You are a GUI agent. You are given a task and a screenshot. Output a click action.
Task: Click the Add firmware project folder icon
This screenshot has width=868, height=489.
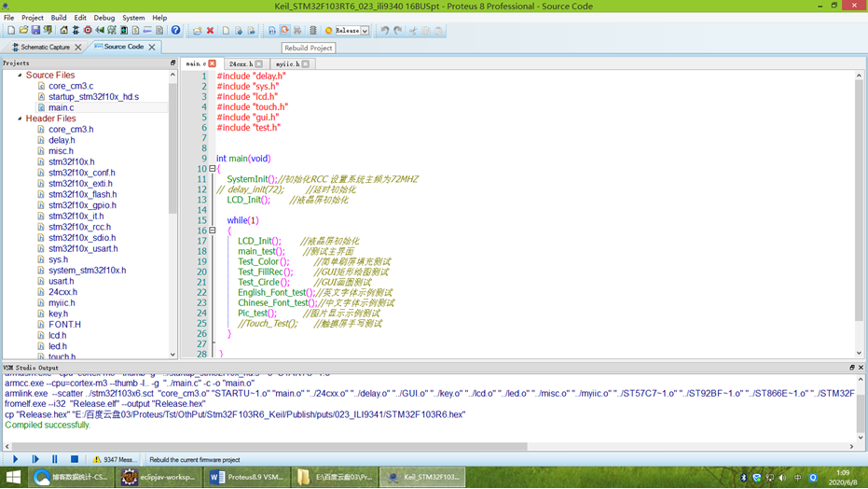click(197, 31)
